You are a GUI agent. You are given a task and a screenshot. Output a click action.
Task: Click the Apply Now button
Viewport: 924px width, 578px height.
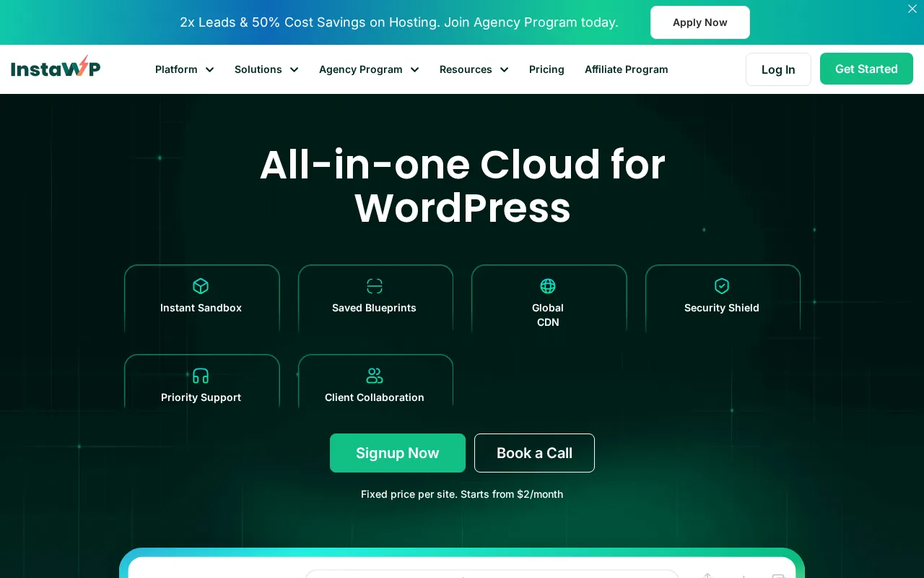point(700,22)
